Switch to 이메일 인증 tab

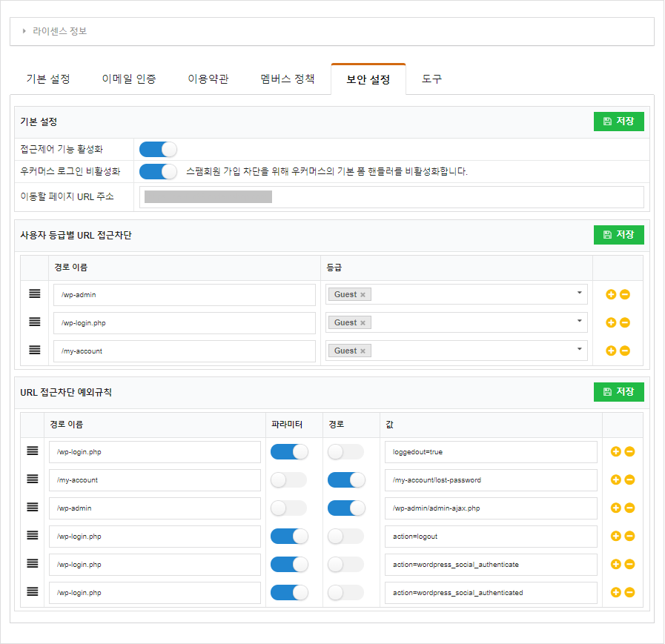129,79
